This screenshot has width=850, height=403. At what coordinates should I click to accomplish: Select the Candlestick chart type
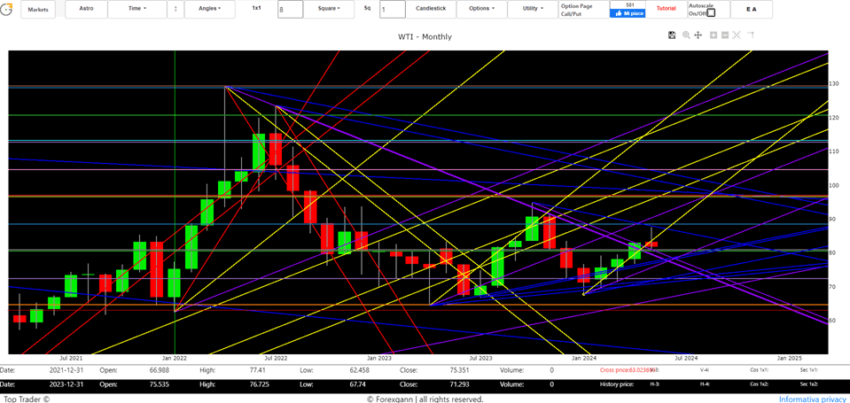point(430,9)
